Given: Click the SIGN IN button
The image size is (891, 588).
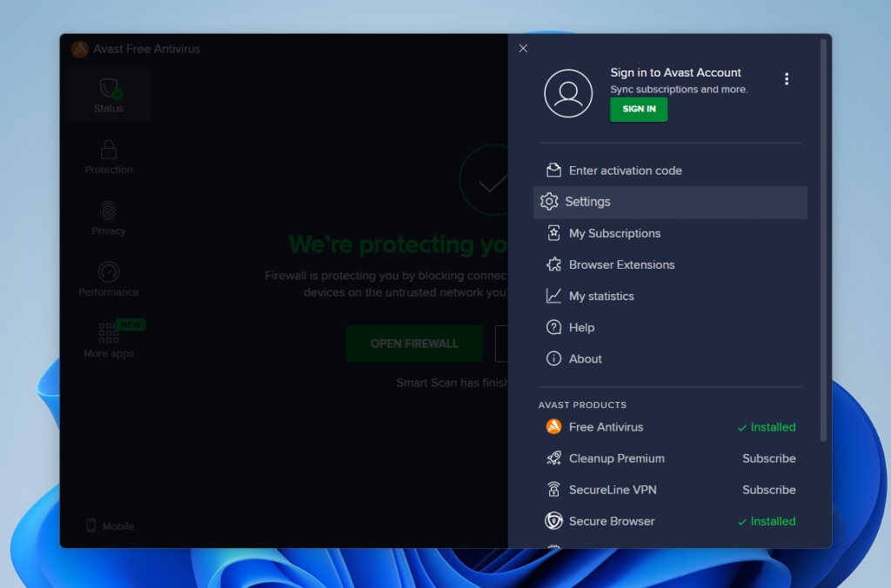Looking at the screenshot, I should point(639,109).
